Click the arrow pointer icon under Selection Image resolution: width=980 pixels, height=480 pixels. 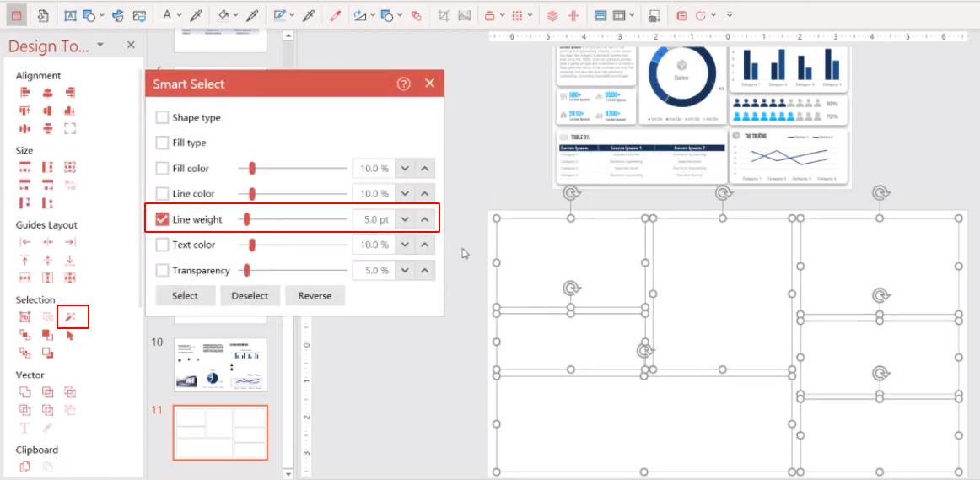[x=71, y=335]
